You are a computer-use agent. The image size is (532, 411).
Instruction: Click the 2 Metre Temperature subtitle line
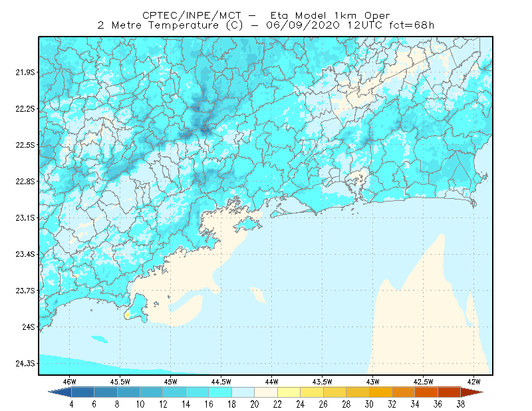265,25
